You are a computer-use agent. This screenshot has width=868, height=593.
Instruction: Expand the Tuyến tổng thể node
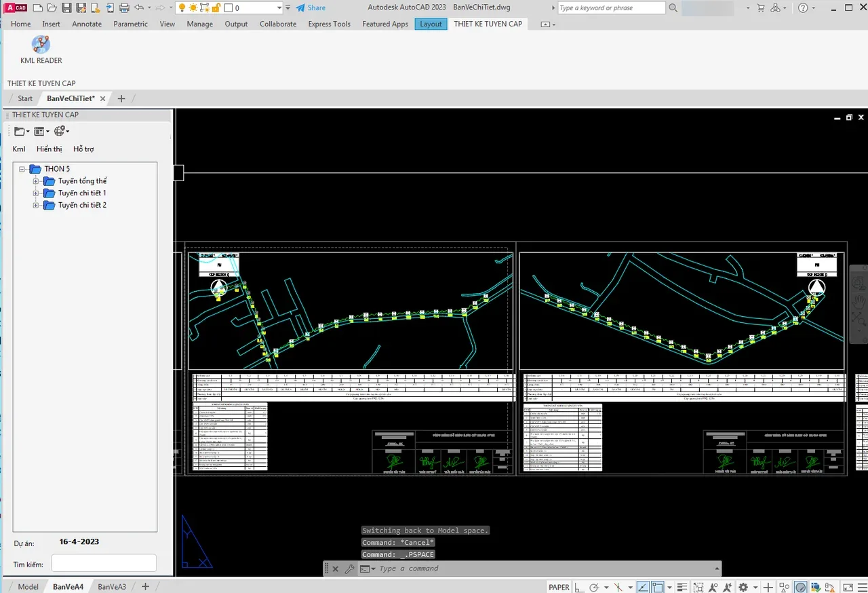36,181
